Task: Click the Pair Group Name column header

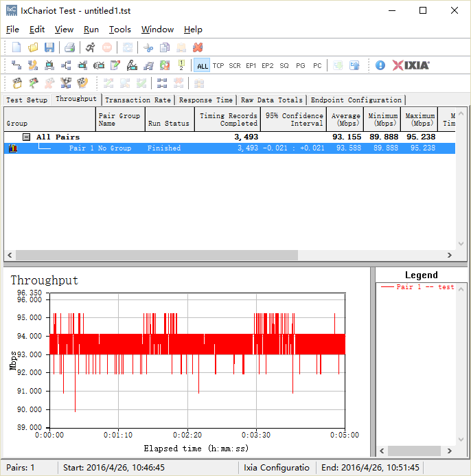Action: pyautogui.click(x=120, y=120)
